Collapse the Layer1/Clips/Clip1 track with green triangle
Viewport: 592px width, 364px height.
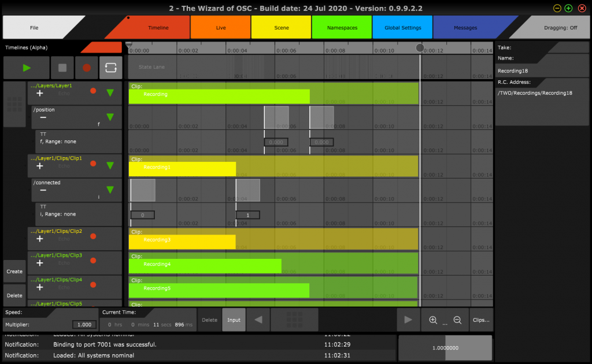[110, 166]
